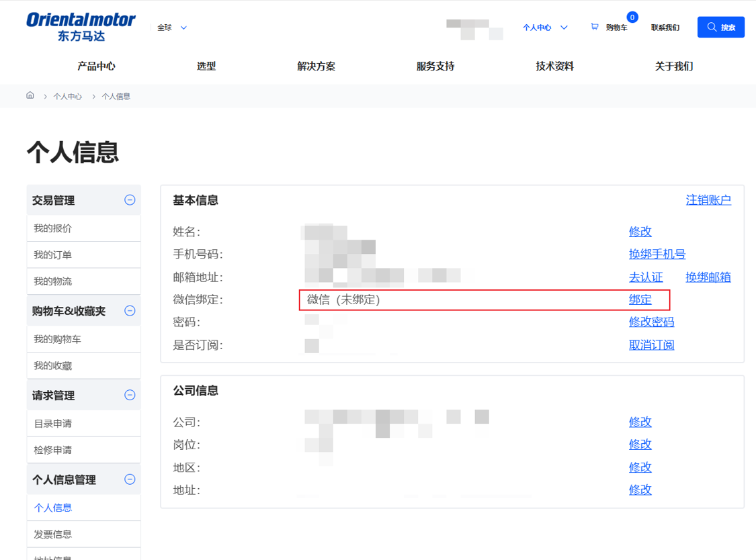Click the home icon in the breadcrumb
Image resolution: width=756 pixels, height=560 pixels.
pyautogui.click(x=30, y=95)
